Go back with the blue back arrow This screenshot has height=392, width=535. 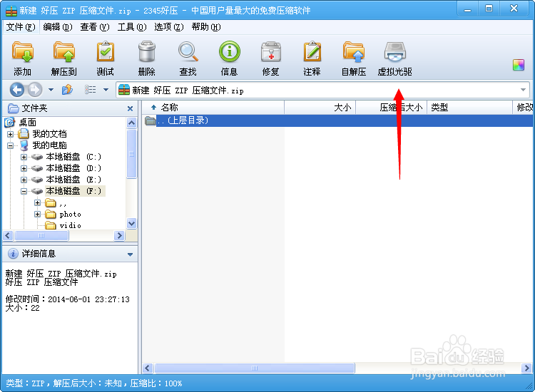click(16, 90)
